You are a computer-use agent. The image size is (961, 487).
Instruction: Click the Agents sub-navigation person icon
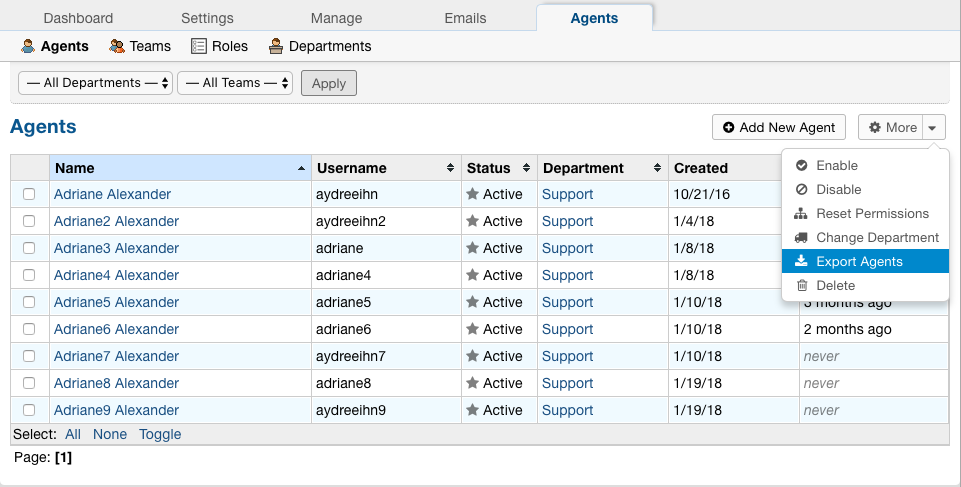28,46
